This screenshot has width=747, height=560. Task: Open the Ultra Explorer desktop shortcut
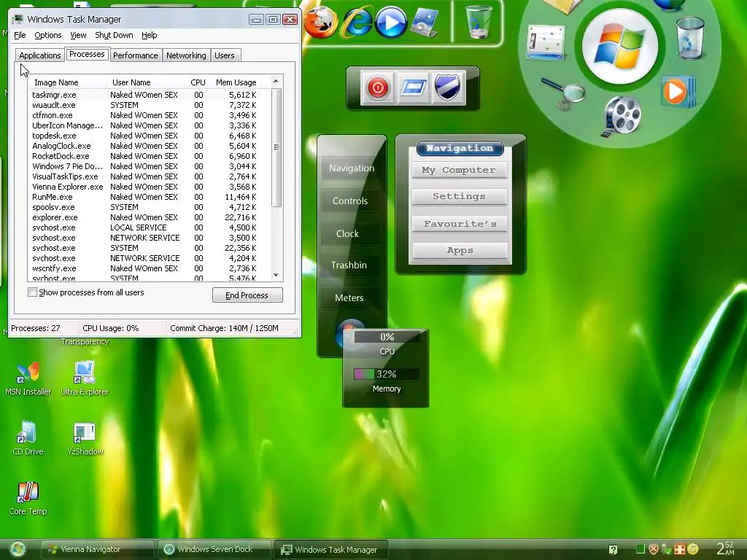(85, 378)
